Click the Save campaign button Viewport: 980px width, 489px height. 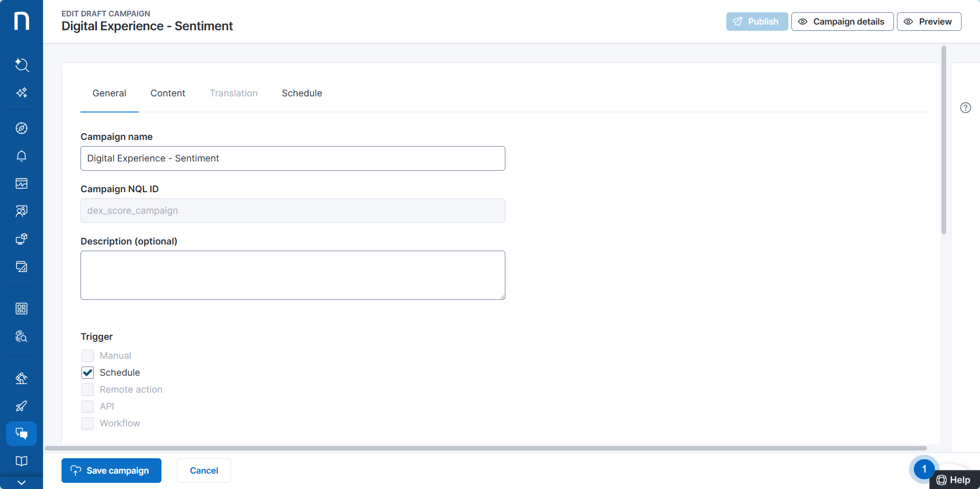(111, 471)
